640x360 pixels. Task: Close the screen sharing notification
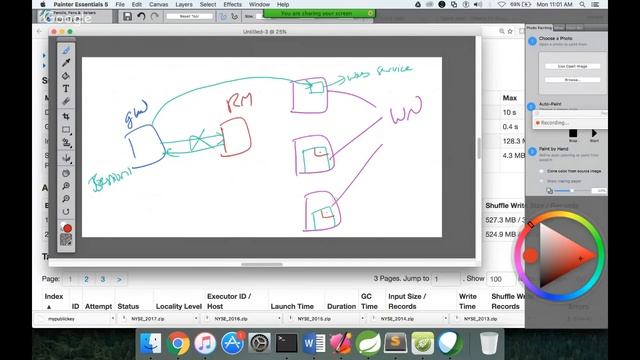tap(370, 13)
